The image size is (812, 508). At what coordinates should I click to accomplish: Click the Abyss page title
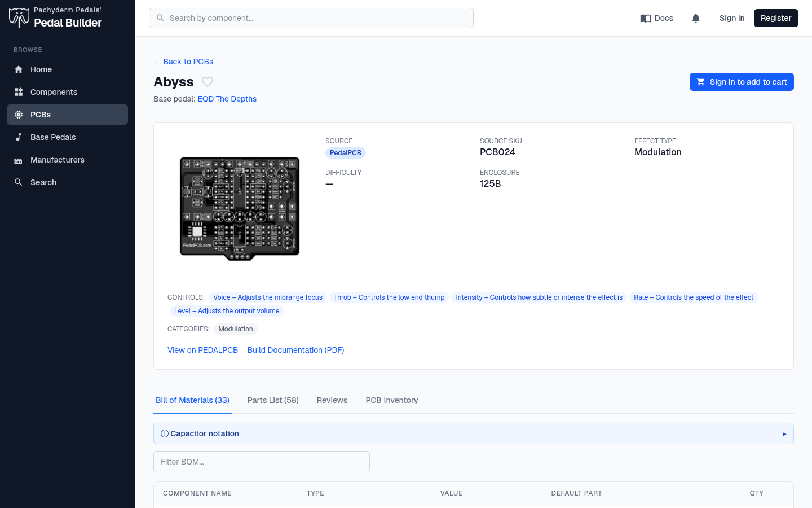(174, 82)
